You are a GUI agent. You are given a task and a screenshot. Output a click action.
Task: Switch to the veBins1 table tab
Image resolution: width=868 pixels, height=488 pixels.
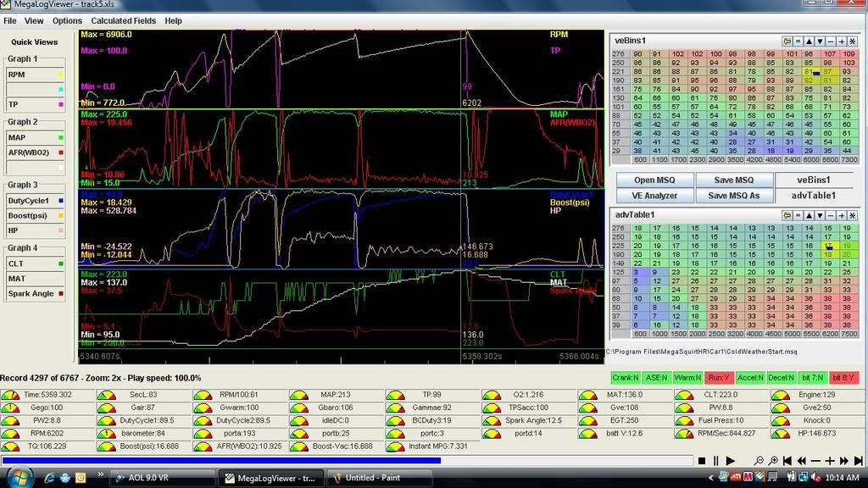point(813,180)
